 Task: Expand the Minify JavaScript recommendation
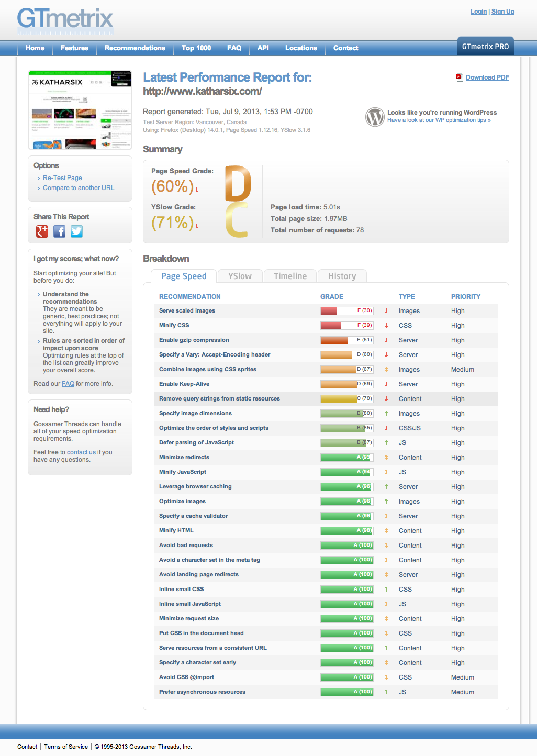point(326,472)
